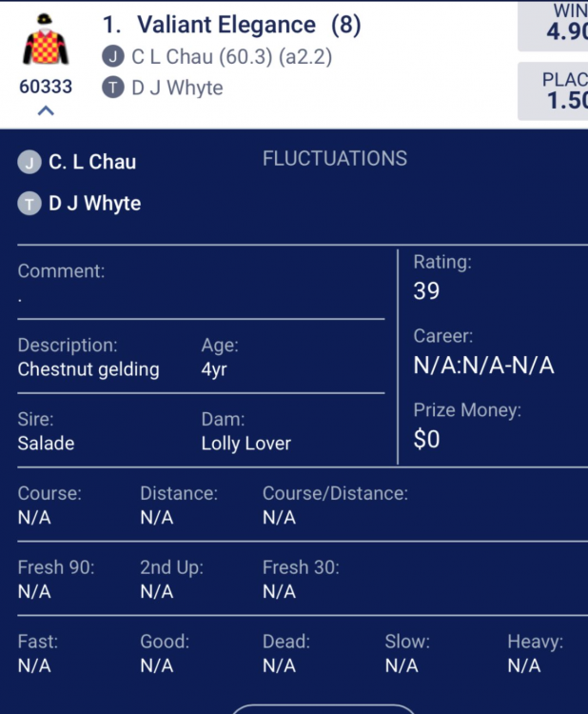
Task: Click the J jockey badge beside C L Chau (60.3)
Action: tap(113, 57)
